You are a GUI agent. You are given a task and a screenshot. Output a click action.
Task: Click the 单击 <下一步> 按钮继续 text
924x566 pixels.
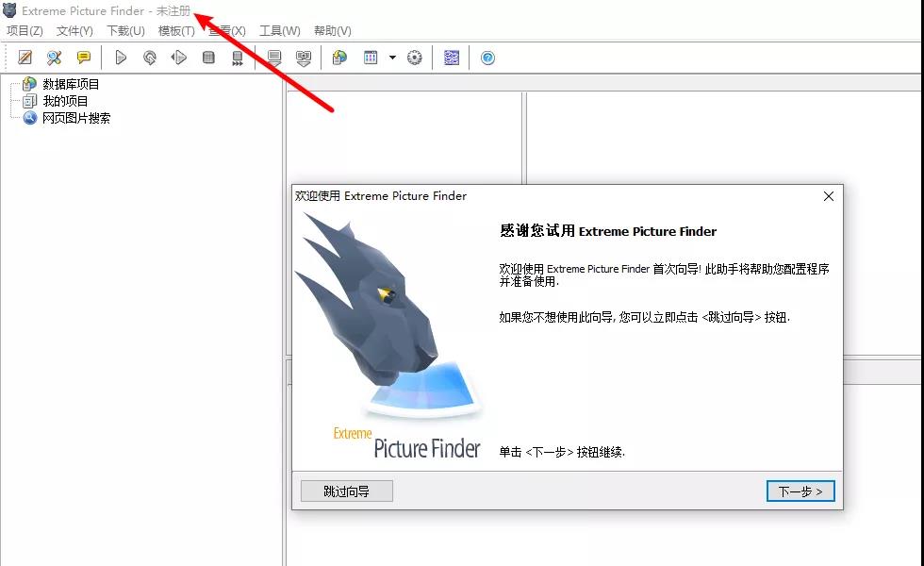point(562,452)
